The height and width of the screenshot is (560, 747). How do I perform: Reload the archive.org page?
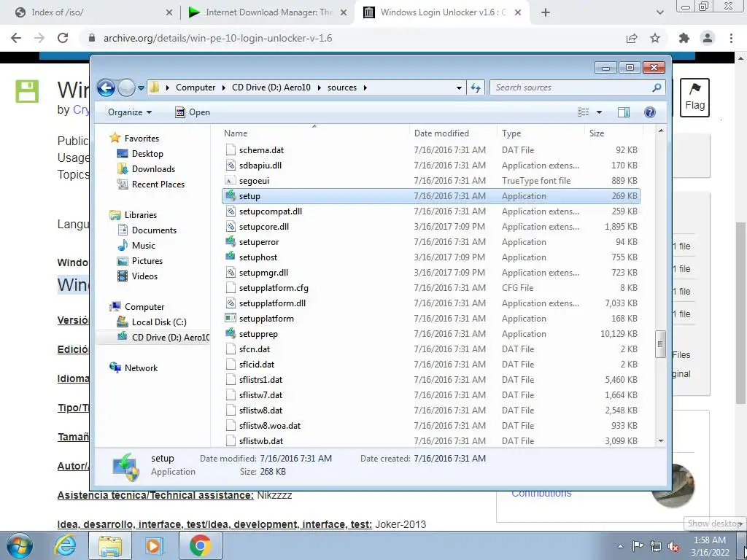click(x=63, y=38)
